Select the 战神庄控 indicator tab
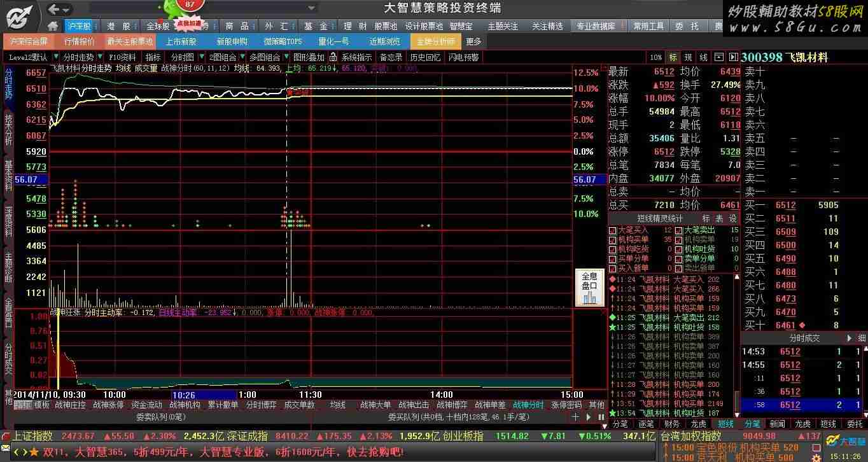 [x=69, y=405]
